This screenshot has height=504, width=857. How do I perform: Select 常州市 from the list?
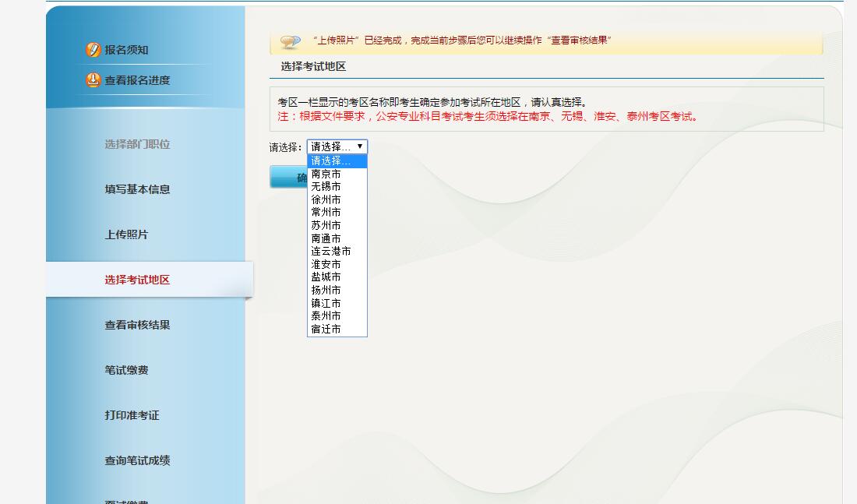point(337,212)
